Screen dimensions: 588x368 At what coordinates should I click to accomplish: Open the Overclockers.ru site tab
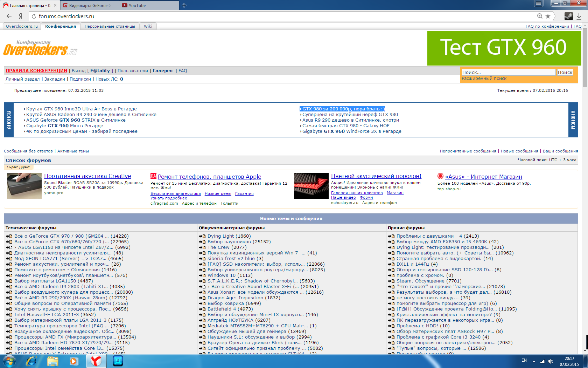point(22,26)
